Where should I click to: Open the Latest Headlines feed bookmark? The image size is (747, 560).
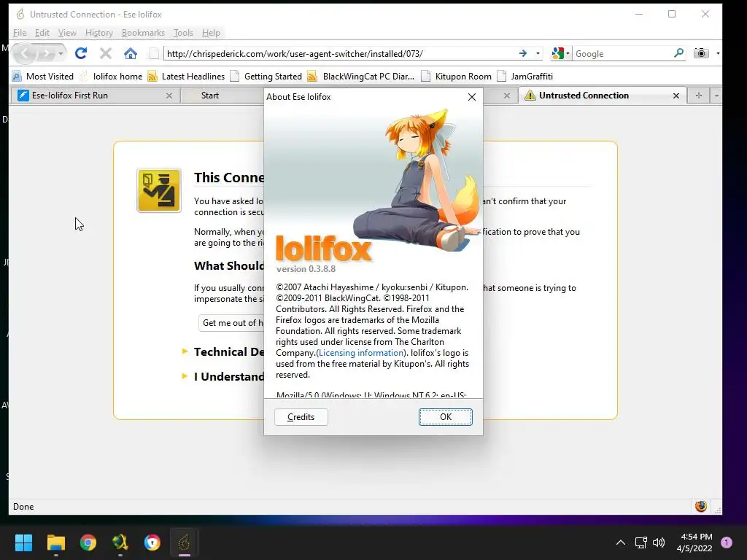tap(186, 76)
